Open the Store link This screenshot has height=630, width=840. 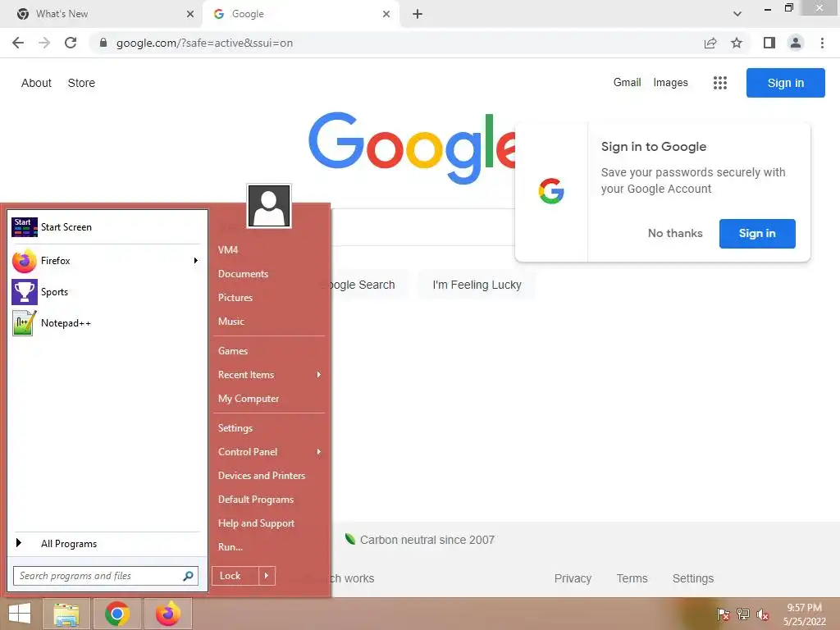(x=81, y=83)
